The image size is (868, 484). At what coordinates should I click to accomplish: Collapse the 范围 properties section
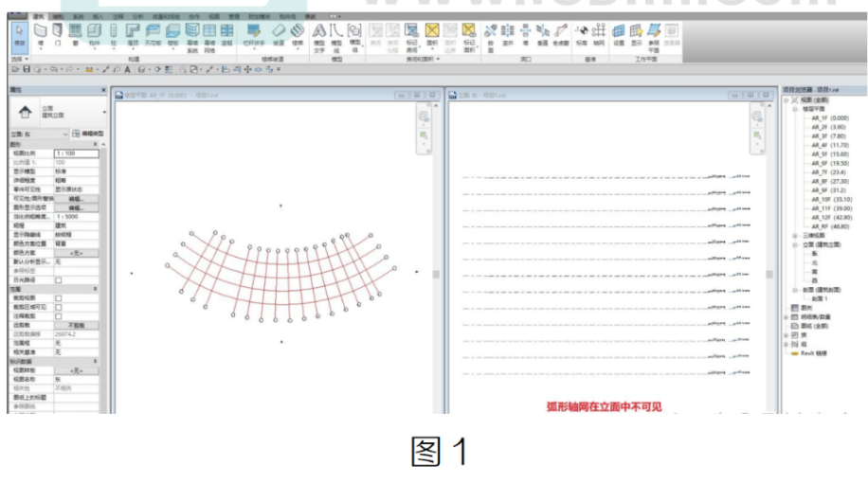pos(95,289)
